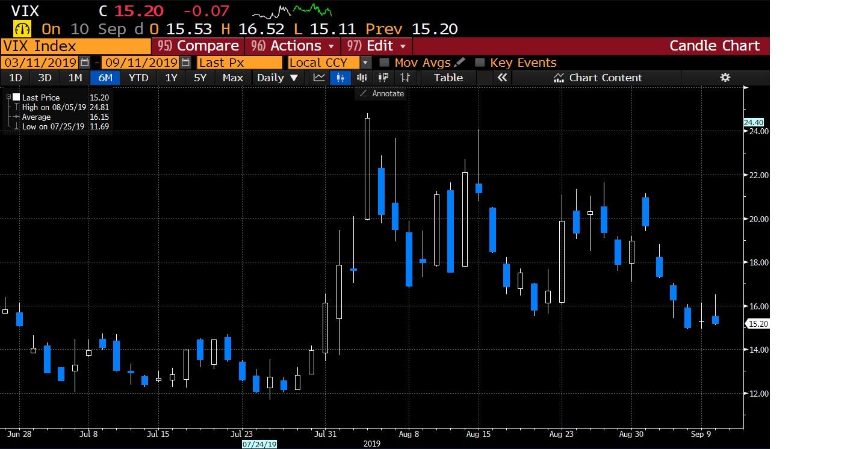Select the 1Y range tab
This screenshot has height=449, width=868.
tap(171, 78)
